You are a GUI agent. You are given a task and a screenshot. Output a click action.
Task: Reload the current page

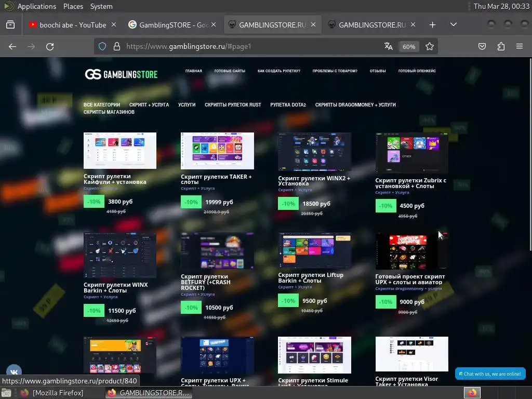coord(50,46)
